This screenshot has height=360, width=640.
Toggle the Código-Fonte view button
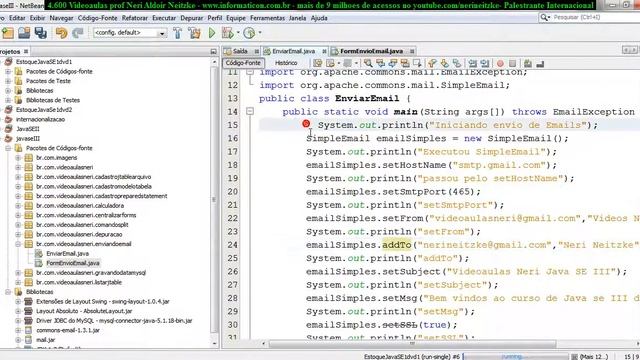(x=243, y=63)
